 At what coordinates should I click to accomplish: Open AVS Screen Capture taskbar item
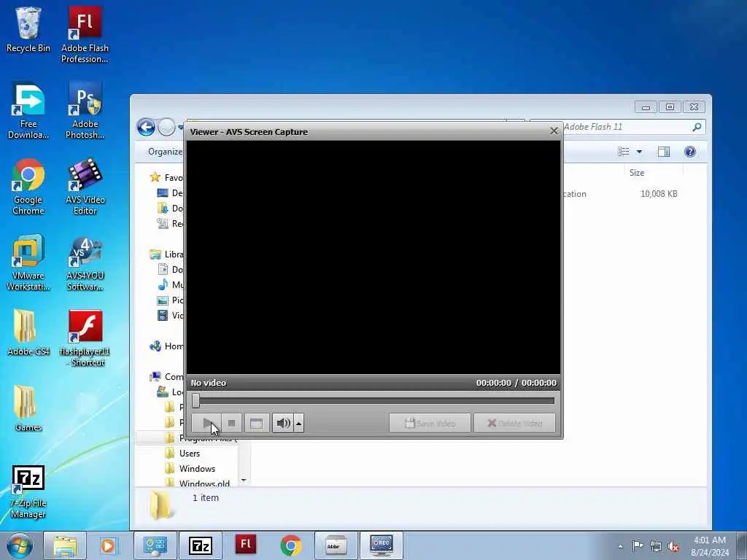381,545
